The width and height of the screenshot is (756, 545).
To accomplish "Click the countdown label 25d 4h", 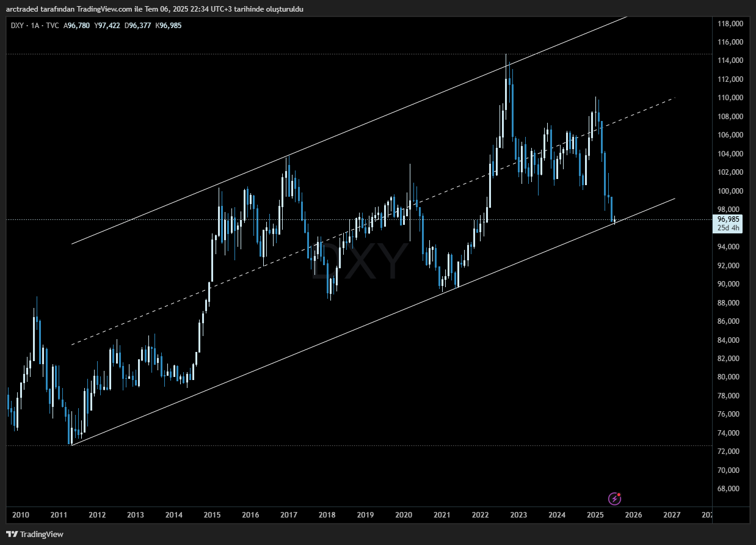I will 729,228.
